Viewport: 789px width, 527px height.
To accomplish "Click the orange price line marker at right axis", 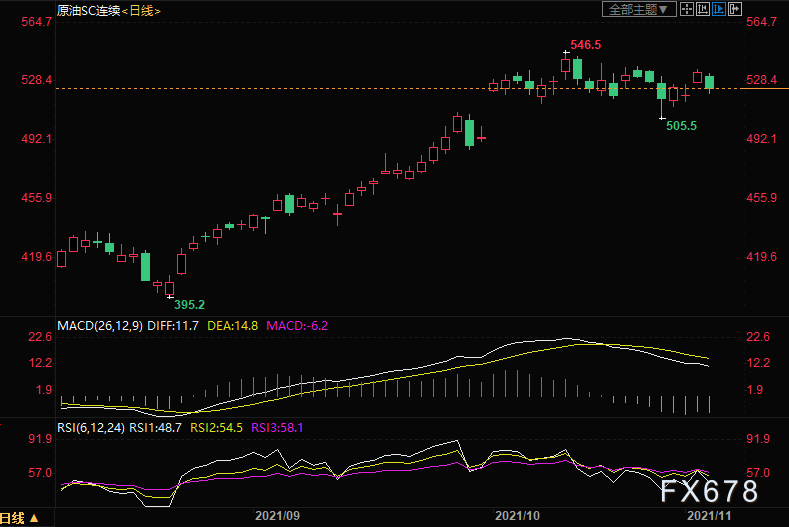I will [764, 89].
